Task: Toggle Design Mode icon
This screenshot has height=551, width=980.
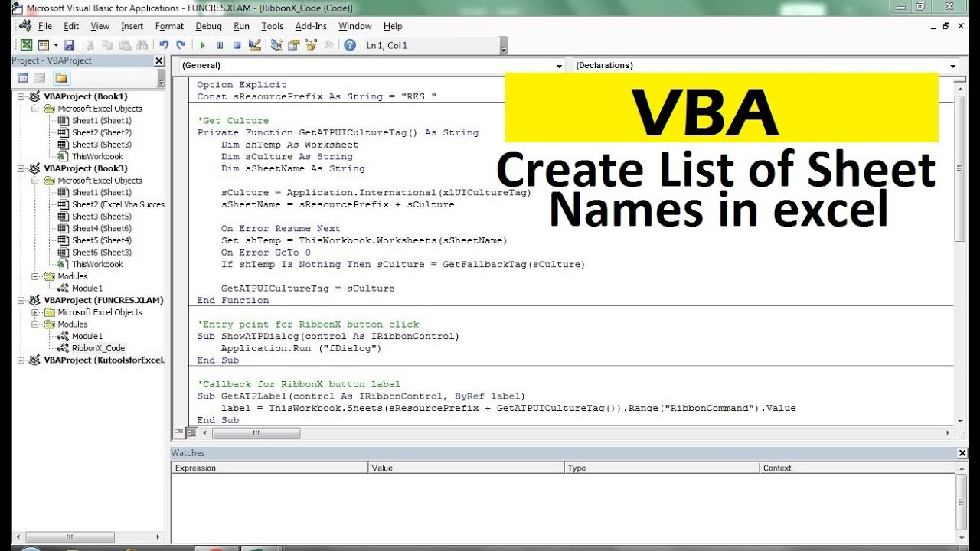Action: click(255, 45)
